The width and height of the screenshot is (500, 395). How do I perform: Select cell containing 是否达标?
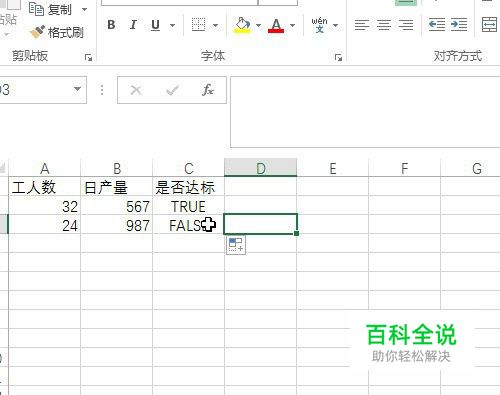pos(189,187)
